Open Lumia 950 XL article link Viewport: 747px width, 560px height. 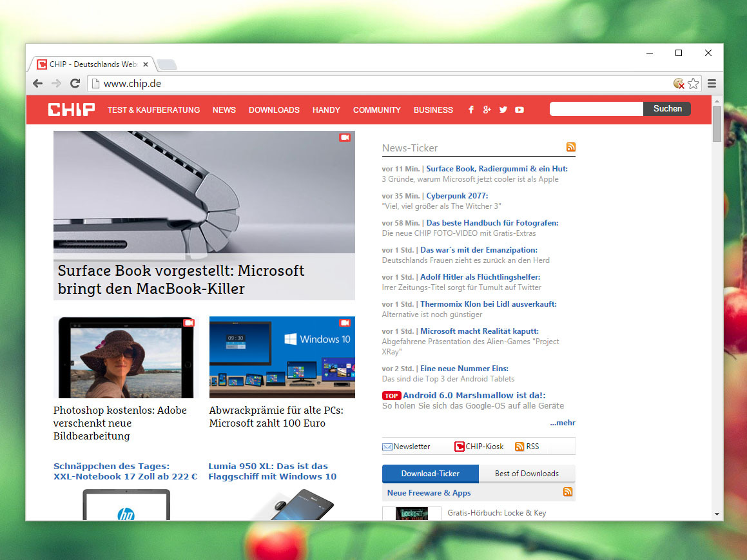(272, 472)
